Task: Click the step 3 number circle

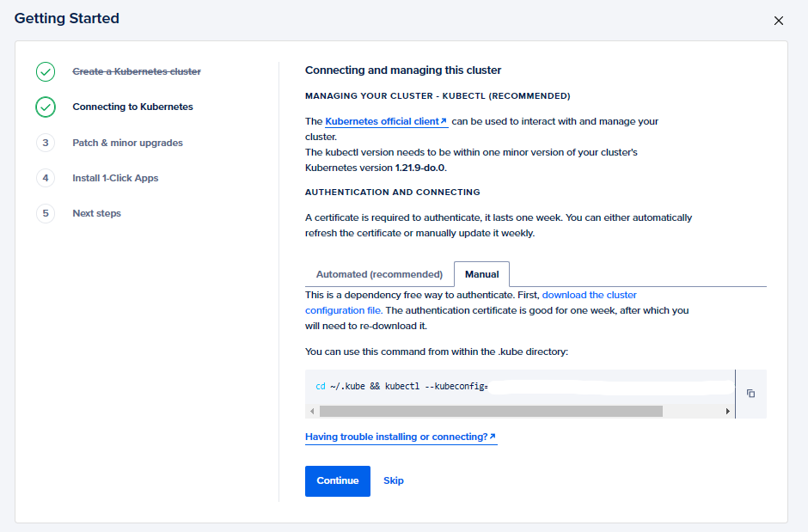Action: [46, 143]
